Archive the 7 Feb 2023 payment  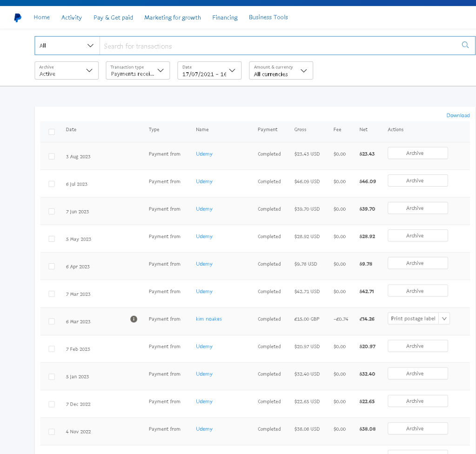point(418,346)
